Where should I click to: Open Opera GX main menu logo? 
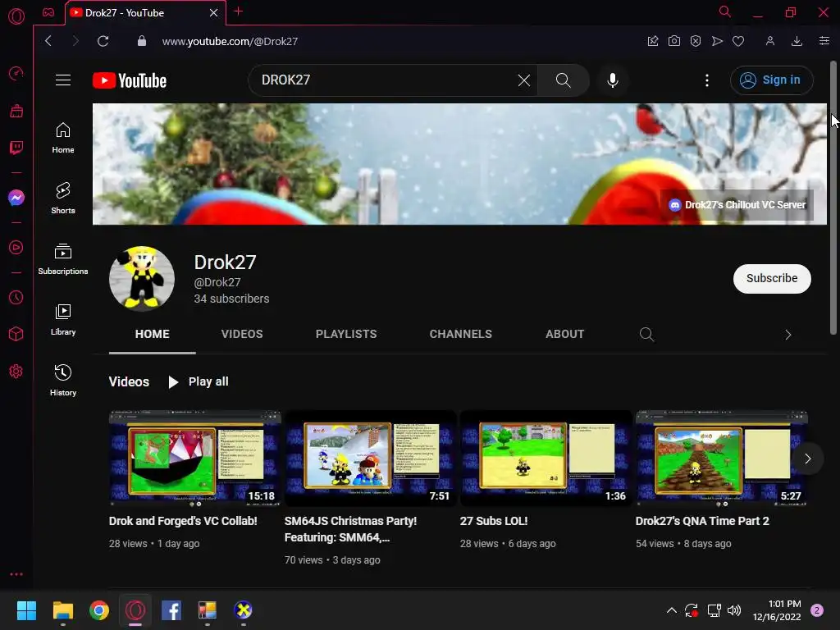(16, 16)
